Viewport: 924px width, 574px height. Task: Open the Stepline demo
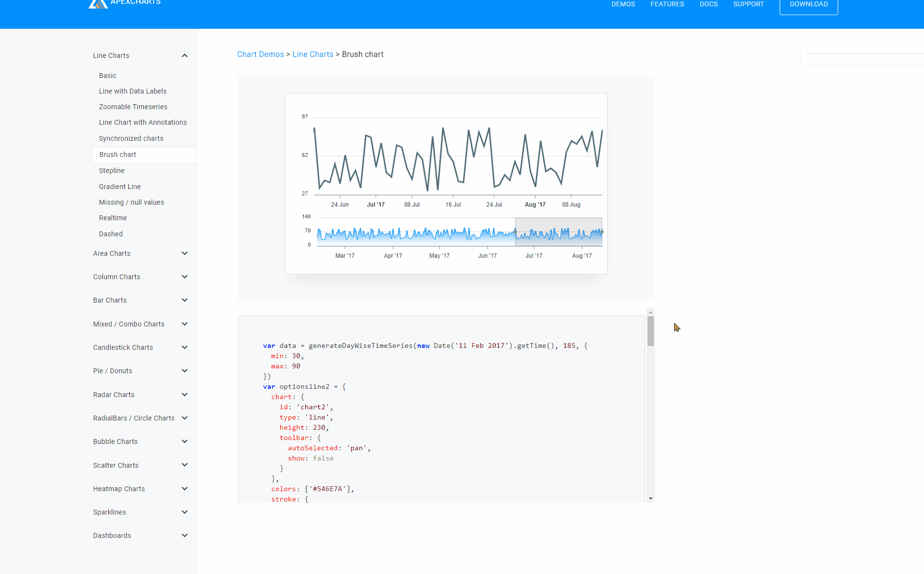click(112, 171)
